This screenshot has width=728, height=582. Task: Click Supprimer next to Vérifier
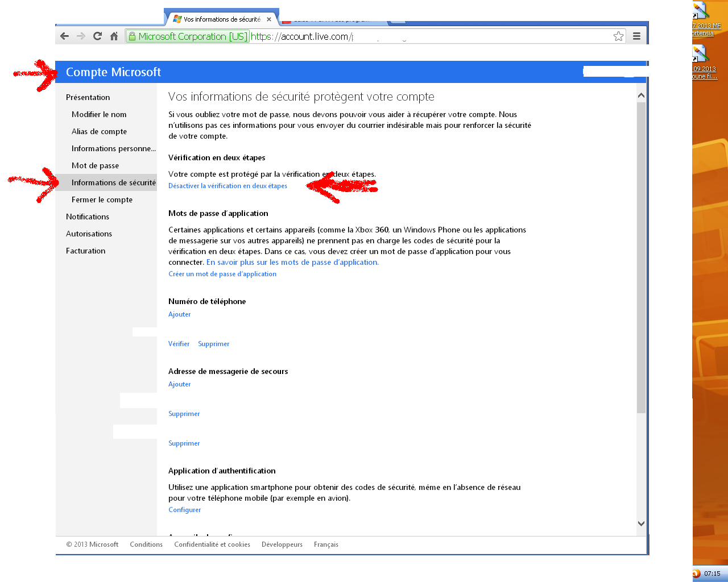point(213,344)
